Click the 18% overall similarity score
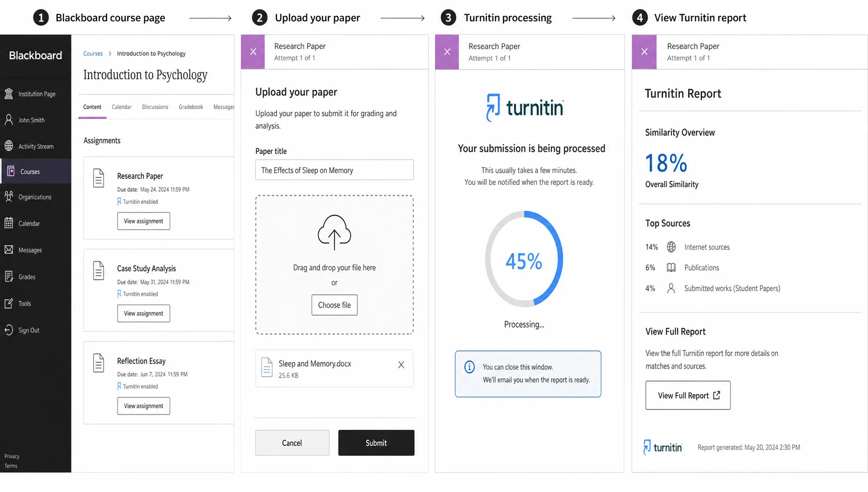Screen dimensions: 868x492 pos(666,163)
